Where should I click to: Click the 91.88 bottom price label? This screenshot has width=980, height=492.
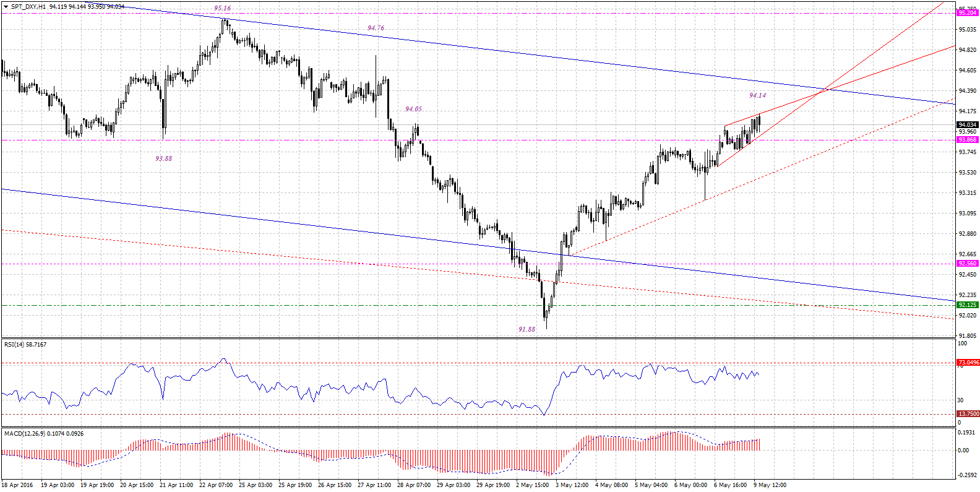pos(527,329)
